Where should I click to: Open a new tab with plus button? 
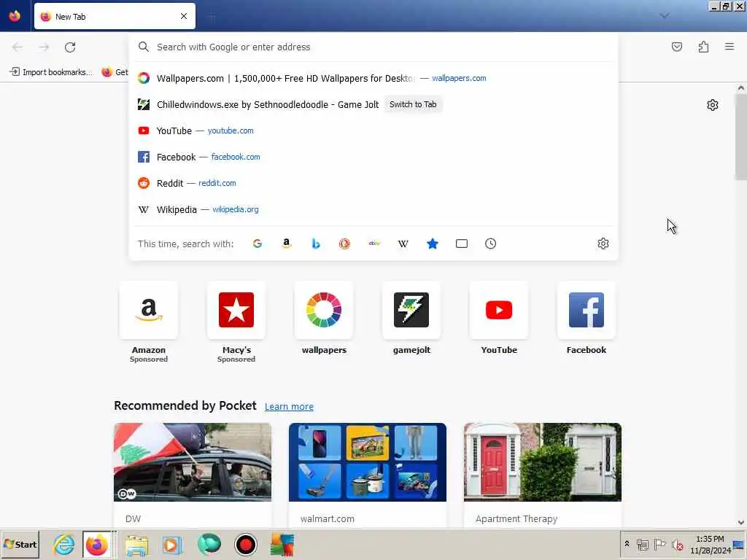212,17
